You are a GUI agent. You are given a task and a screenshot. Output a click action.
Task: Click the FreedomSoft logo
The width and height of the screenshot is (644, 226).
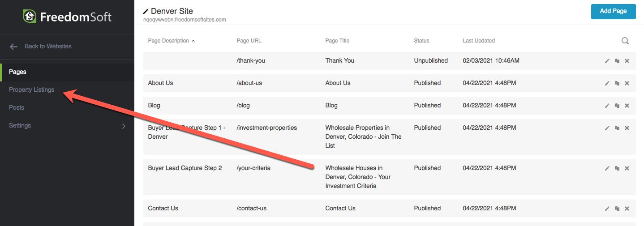tap(67, 17)
